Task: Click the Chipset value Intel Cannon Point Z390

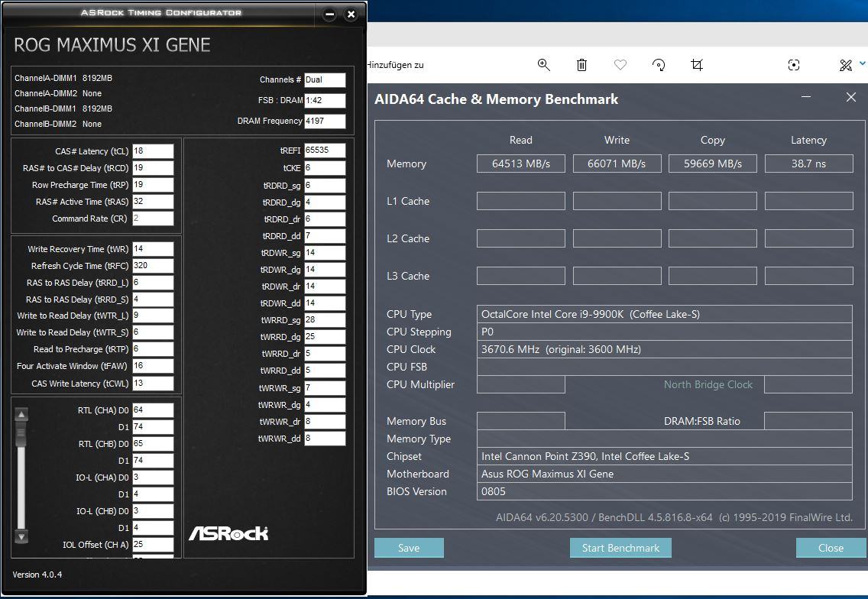Action: tap(664, 456)
